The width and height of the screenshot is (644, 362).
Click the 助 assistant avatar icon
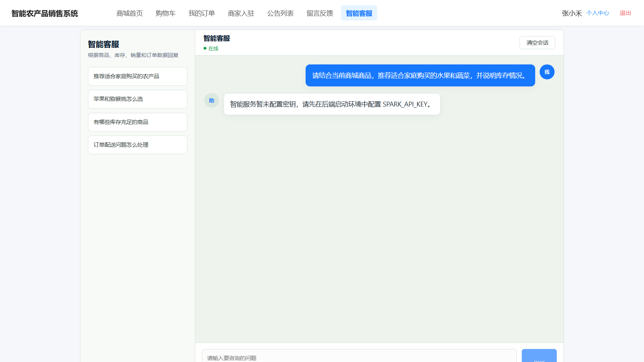(212, 101)
